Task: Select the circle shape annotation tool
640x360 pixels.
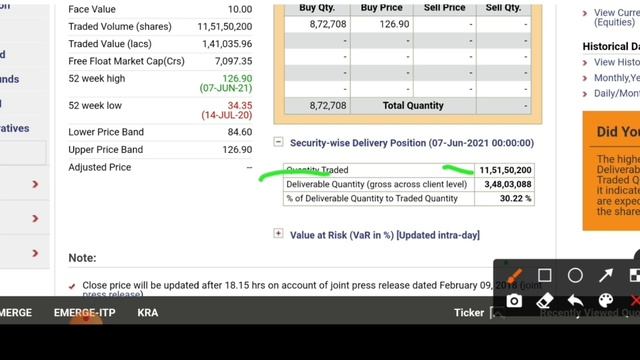Action: click(x=575, y=276)
